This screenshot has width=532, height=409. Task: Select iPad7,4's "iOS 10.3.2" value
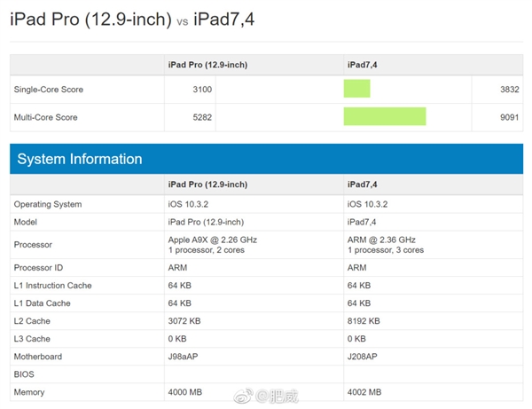click(367, 204)
